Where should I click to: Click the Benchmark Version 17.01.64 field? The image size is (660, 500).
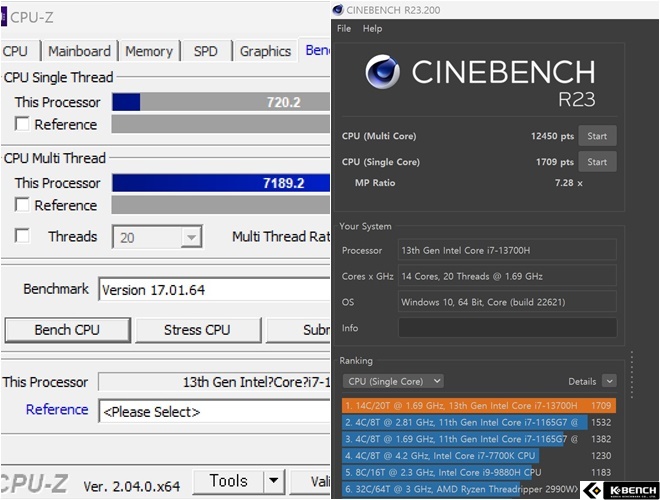[214, 290]
